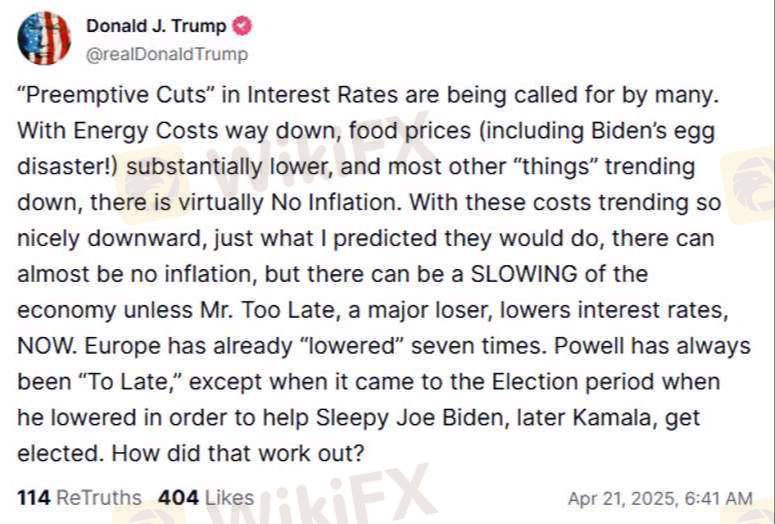Click the verified checkmark badge beside the name
Screen dimensions: 775x524
tap(242, 26)
